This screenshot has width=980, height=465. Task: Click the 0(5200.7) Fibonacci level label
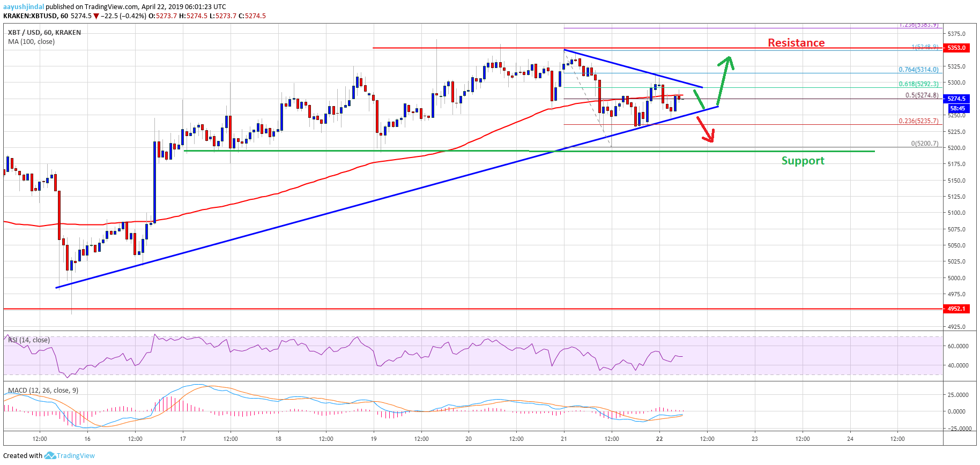(925, 144)
